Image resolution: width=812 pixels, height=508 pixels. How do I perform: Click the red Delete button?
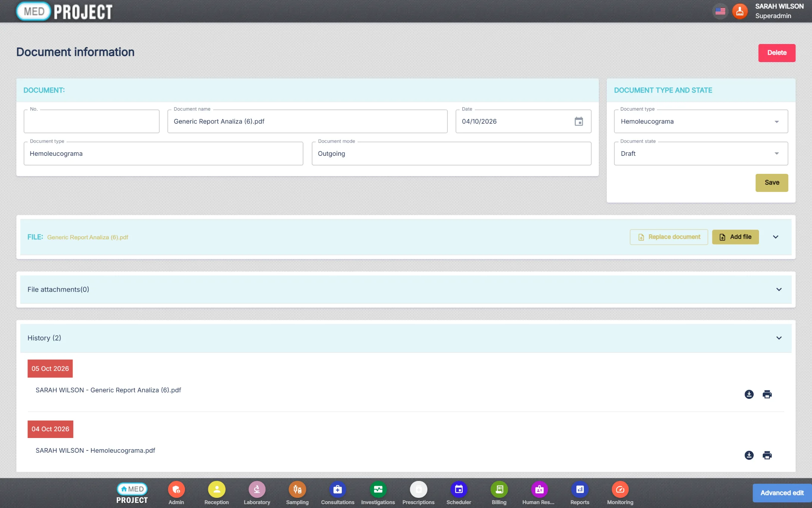pyautogui.click(x=777, y=53)
